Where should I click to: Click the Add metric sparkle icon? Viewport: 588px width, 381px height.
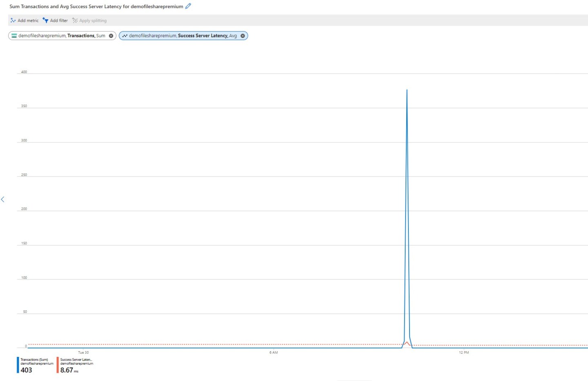click(x=13, y=20)
